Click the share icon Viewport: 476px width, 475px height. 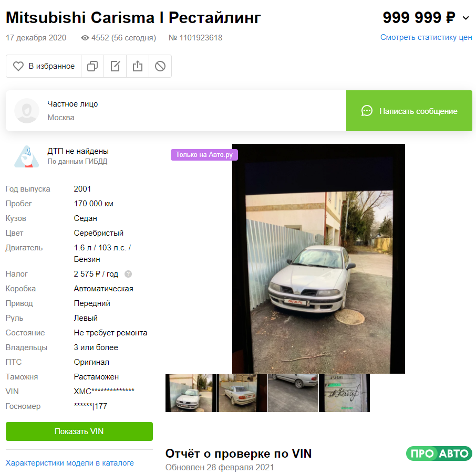coord(138,66)
